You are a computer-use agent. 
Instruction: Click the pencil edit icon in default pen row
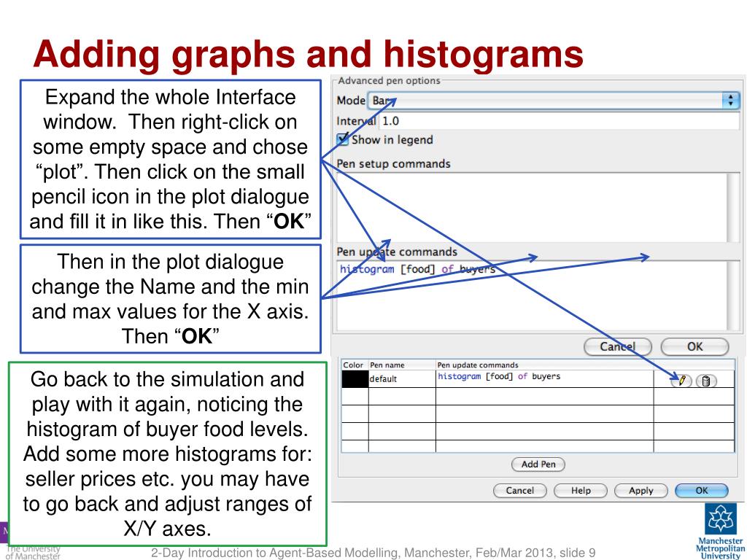tap(681, 381)
